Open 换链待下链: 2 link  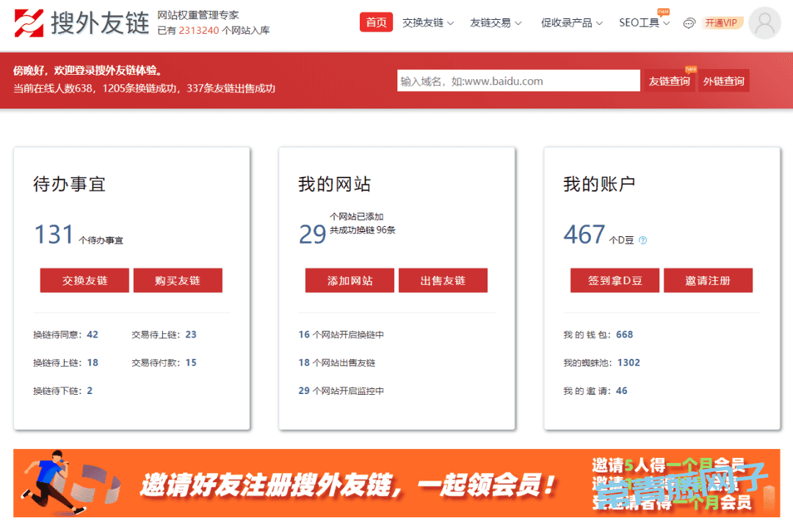point(62,390)
